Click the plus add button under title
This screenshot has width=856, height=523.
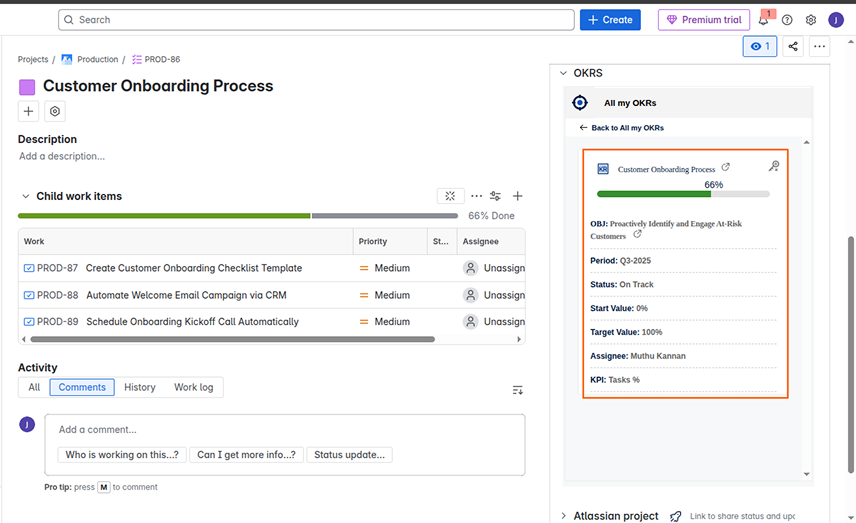point(28,111)
